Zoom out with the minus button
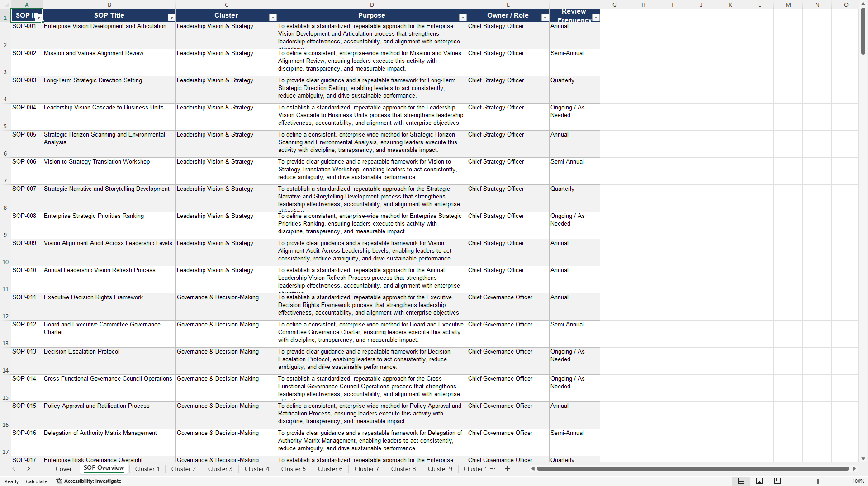Image resolution: width=868 pixels, height=486 pixels. click(x=791, y=481)
